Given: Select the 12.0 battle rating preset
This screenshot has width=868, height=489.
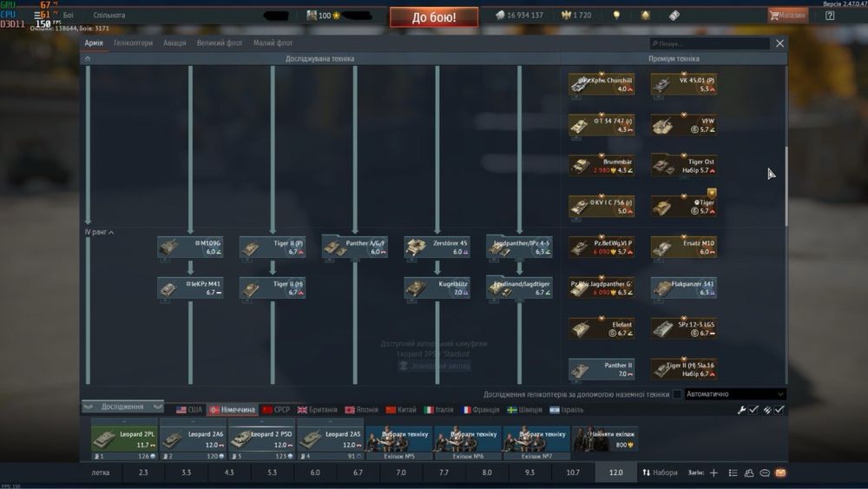Looking at the screenshot, I should click(x=615, y=473).
